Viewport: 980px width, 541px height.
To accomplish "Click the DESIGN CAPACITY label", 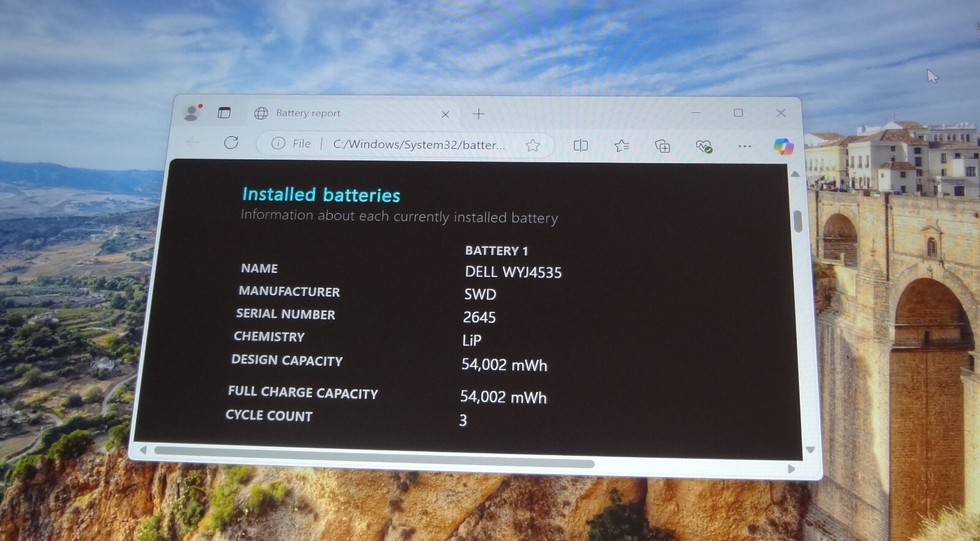I will pos(287,360).
